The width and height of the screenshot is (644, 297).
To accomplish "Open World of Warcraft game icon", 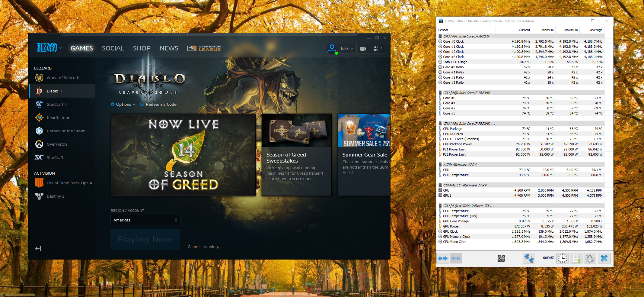I will pyautogui.click(x=39, y=78).
